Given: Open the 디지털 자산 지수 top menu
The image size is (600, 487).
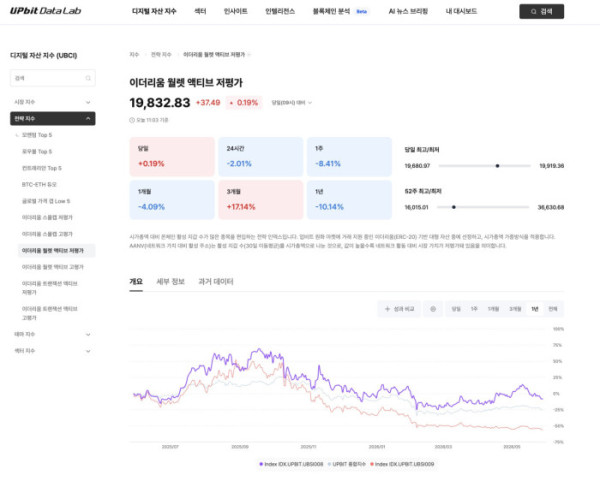Looking at the screenshot, I should tap(154, 11).
